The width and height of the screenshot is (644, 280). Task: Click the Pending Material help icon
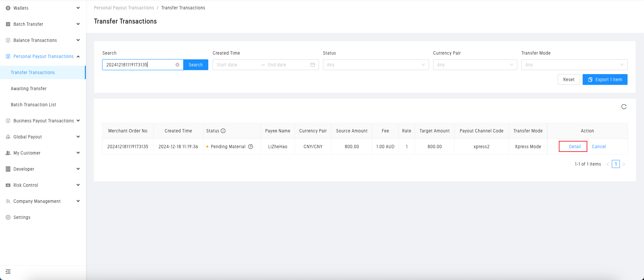click(251, 147)
